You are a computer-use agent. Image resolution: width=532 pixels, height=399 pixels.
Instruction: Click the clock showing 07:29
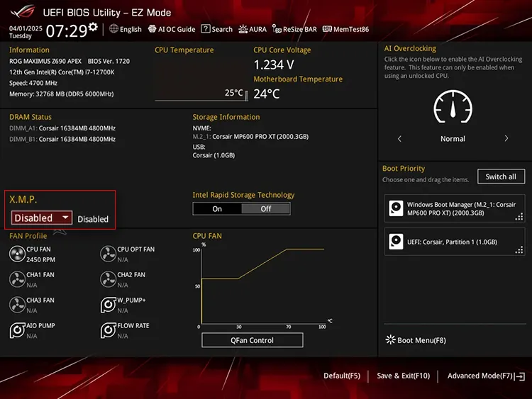coord(67,31)
